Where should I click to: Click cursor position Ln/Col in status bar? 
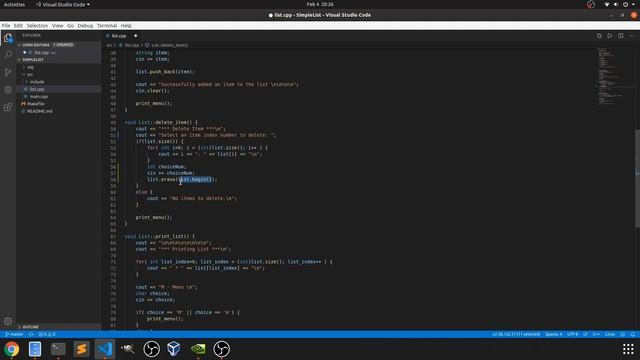point(516,334)
